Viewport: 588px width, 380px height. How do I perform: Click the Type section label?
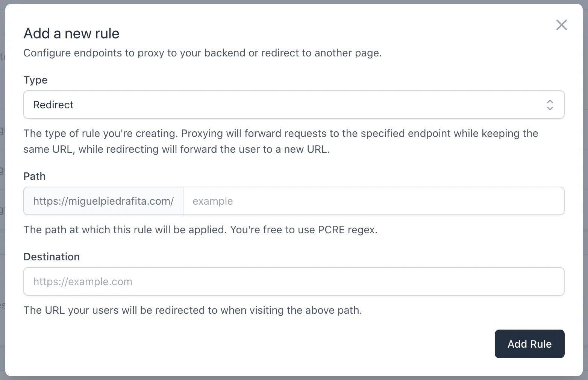tap(35, 80)
